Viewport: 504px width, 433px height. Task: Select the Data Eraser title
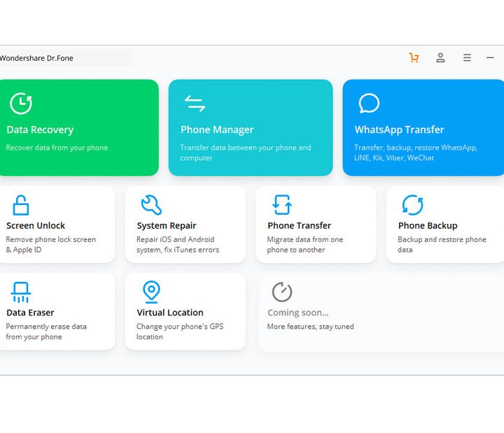click(x=30, y=313)
